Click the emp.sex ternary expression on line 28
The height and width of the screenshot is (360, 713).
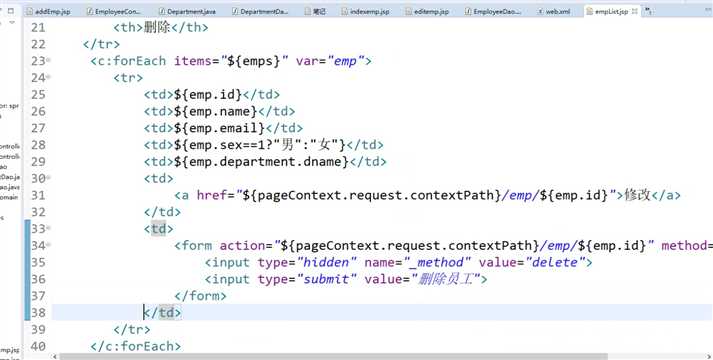[260, 145]
